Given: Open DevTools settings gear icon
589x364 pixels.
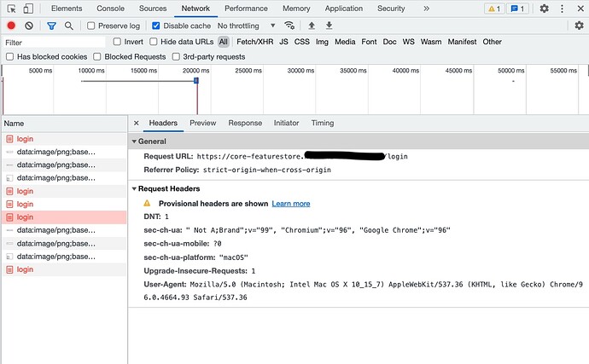Looking at the screenshot, I should (545, 9).
